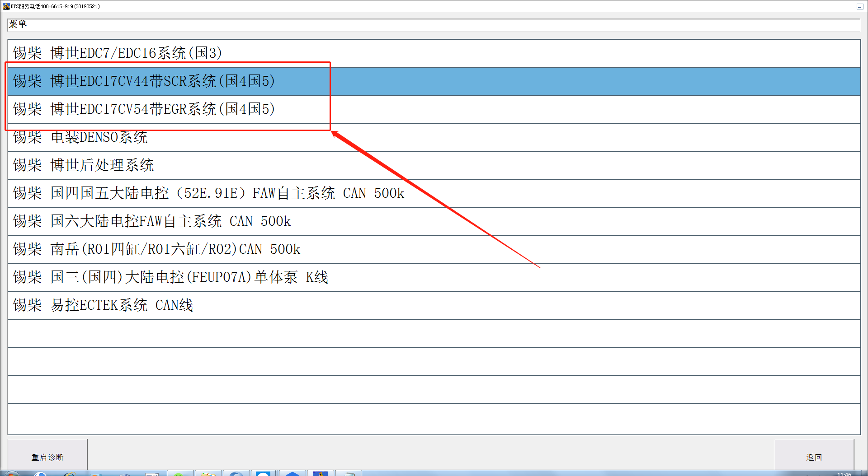This screenshot has width=868, height=476.
Task: Minimize the DTS diagnostic window
Action: [859, 6]
